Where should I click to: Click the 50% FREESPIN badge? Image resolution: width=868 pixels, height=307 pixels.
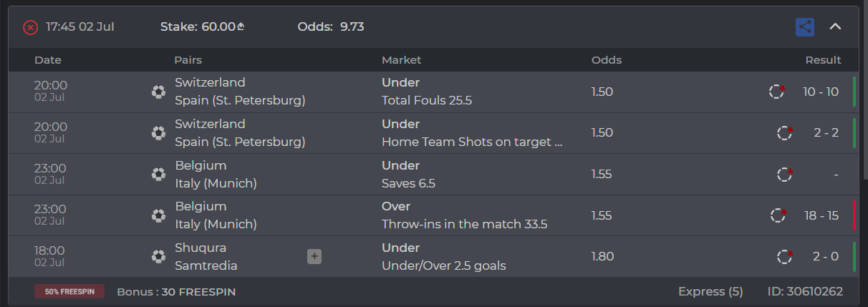tap(69, 291)
